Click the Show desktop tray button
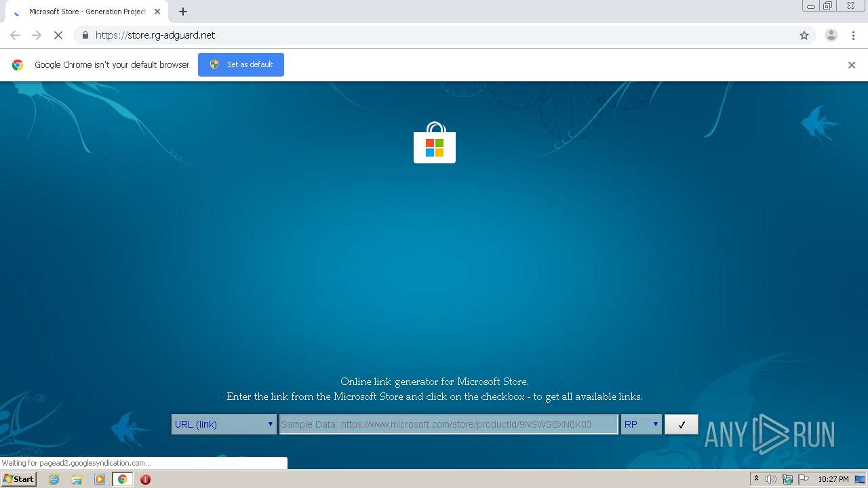 (x=860, y=479)
